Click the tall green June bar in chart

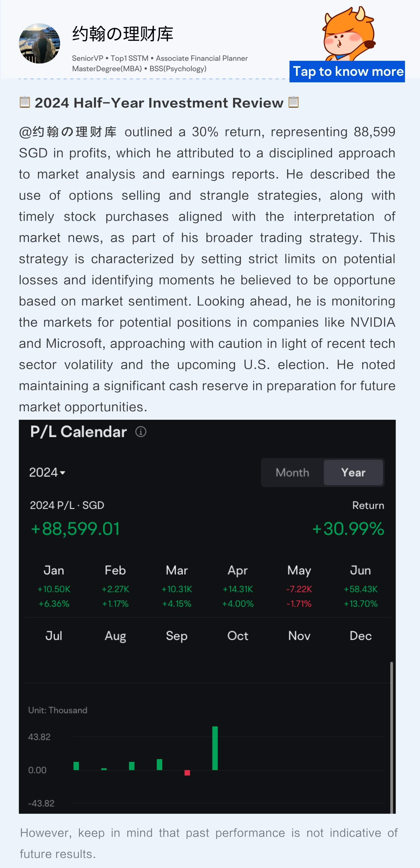click(215, 748)
